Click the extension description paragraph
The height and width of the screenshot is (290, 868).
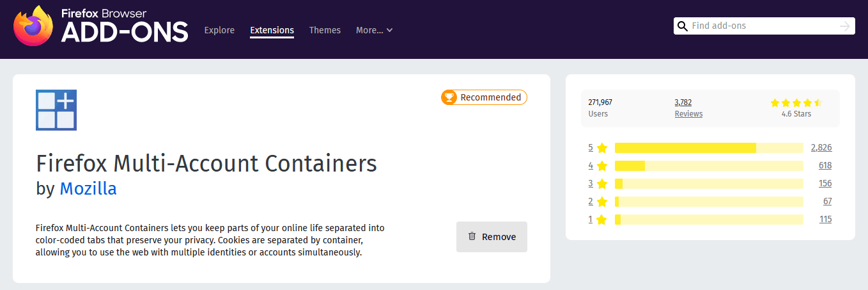pyautogui.click(x=210, y=240)
